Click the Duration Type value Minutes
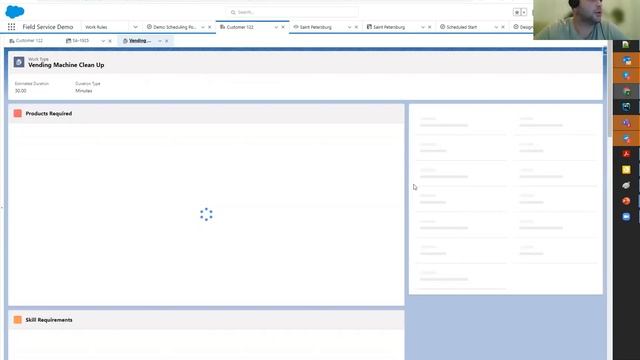The width and height of the screenshot is (640, 360). tap(84, 91)
